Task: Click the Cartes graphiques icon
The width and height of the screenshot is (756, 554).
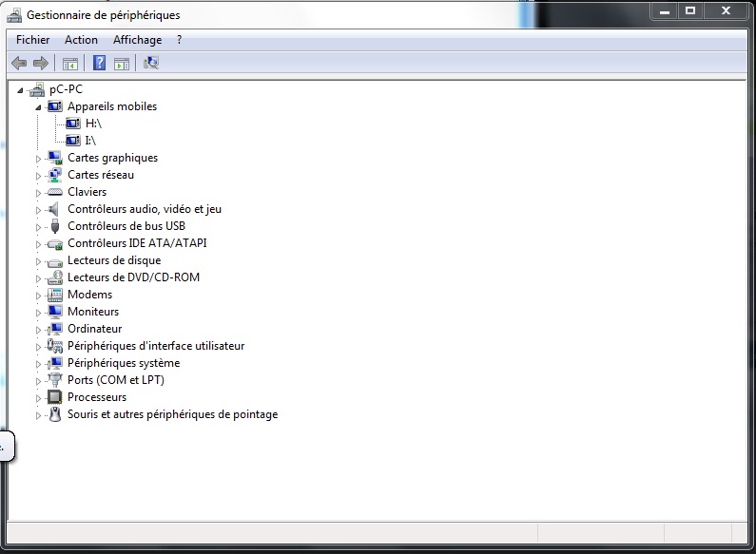Action: [55, 158]
